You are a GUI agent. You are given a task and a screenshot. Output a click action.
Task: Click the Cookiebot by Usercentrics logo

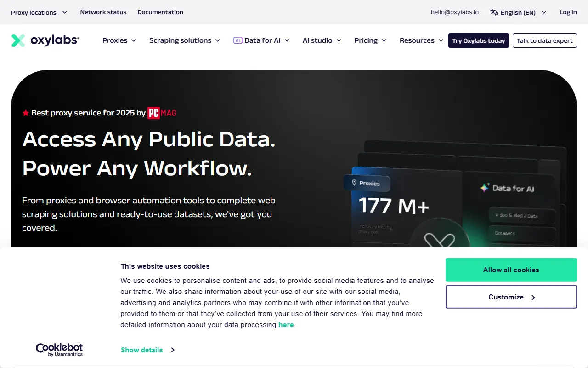[59, 350]
